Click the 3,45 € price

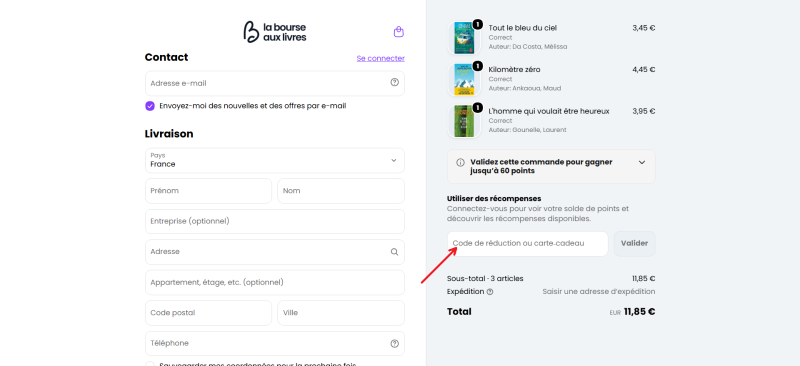643,28
